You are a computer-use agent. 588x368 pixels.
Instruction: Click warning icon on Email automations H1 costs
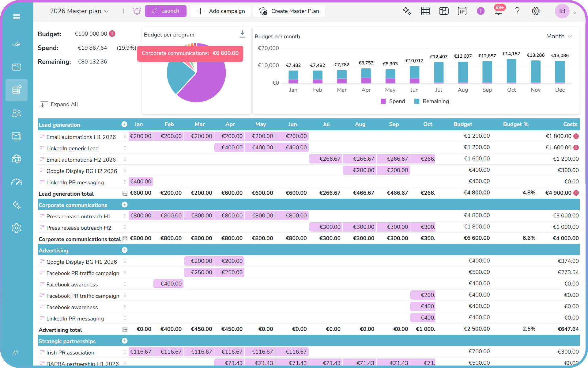tap(576, 136)
